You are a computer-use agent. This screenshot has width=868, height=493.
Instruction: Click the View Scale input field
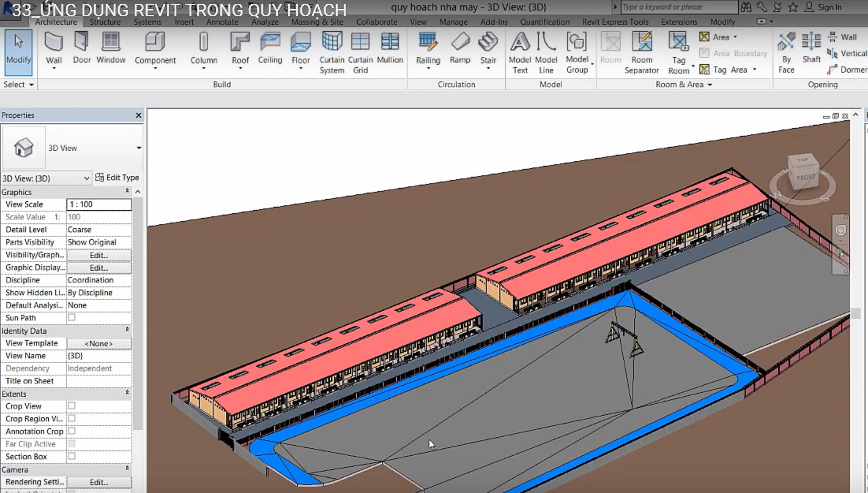99,204
